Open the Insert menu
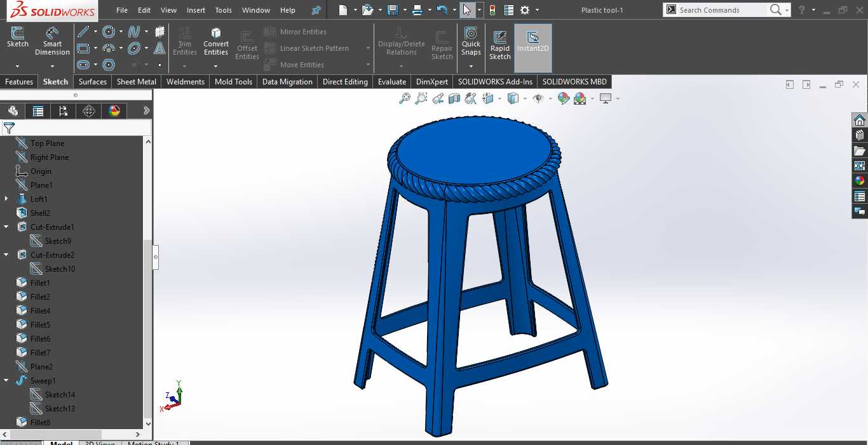The height and width of the screenshot is (445, 868). pos(196,10)
